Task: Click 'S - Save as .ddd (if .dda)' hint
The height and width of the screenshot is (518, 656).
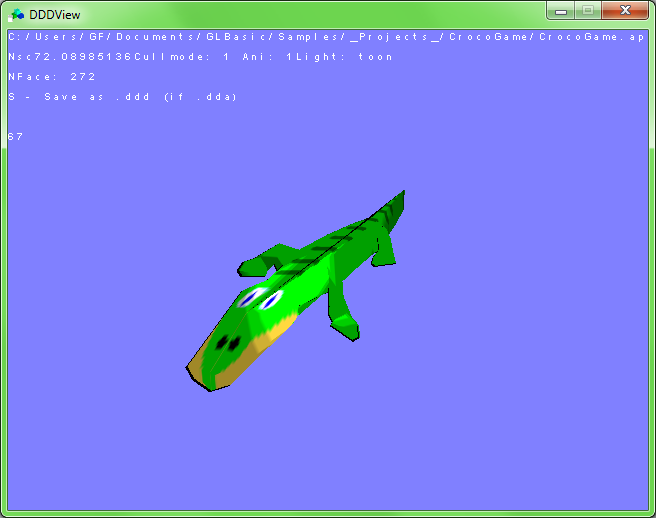Action: pos(123,97)
